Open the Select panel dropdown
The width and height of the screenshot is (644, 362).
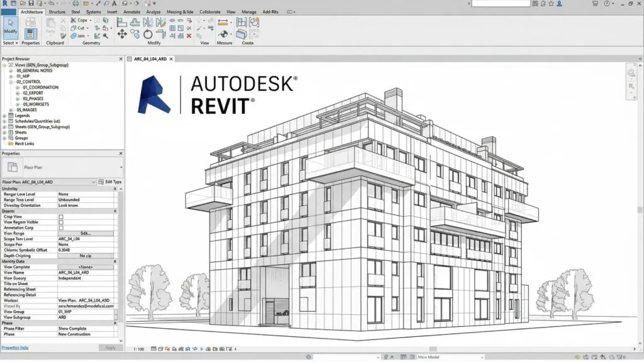pyautogui.click(x=10, y=43)
